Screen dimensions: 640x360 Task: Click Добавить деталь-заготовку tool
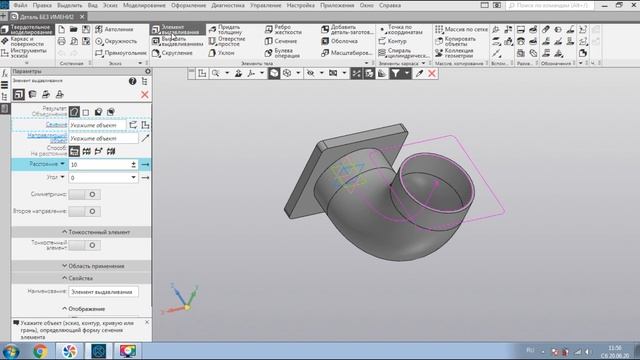[x=347, y=29]
